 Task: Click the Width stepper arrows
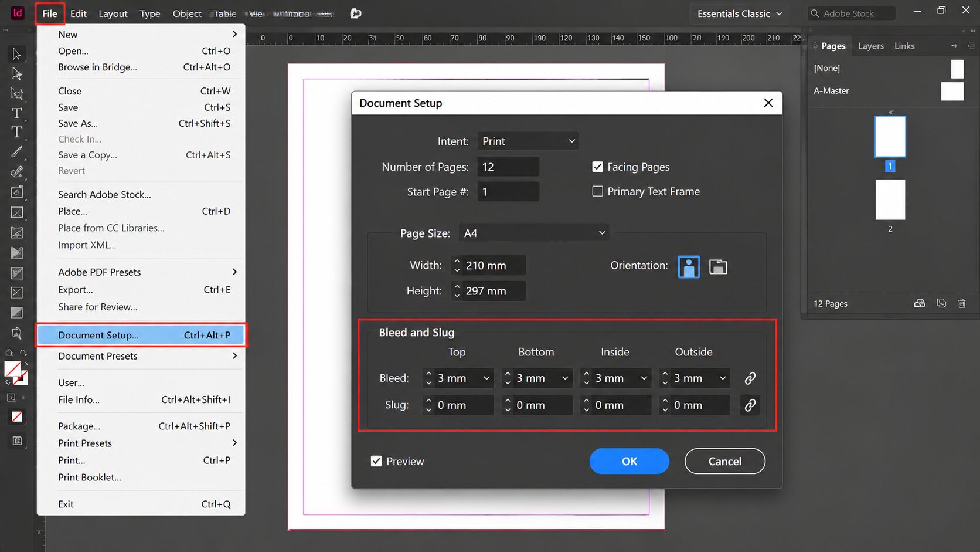point(457,266)
